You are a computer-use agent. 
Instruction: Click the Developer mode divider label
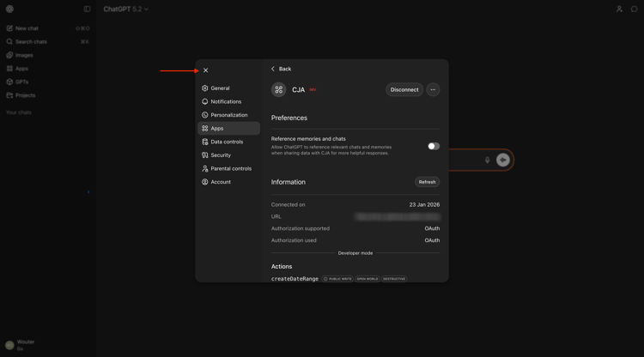[355, 253]
